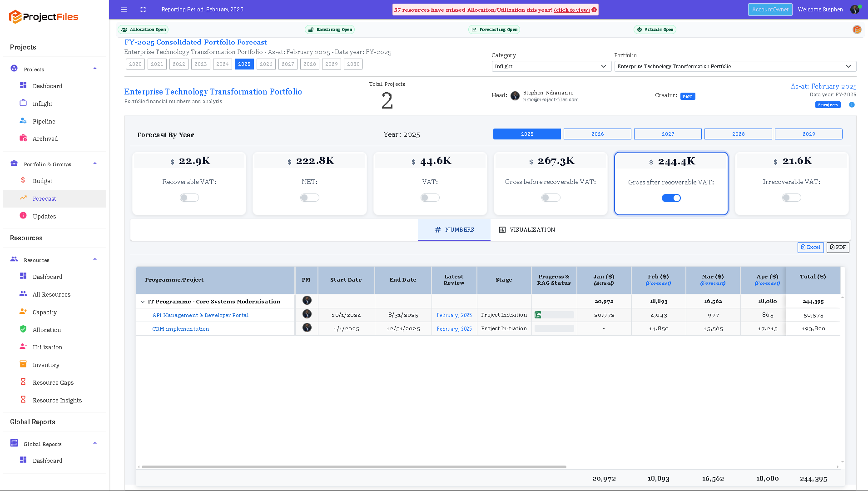Image resolution: width=868 pixels, height=491 pixels.
Task: Toggle Gross before recoverable VAT switch
Action: [x=551, y=198]
